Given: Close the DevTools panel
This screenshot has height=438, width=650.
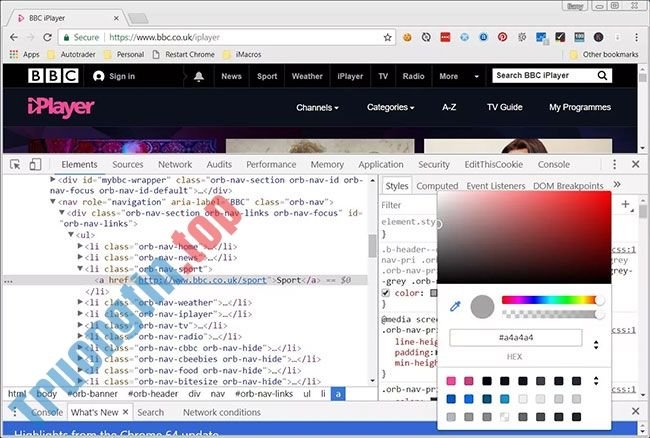Looking at the screenshot, I should (x=635, y=164).
